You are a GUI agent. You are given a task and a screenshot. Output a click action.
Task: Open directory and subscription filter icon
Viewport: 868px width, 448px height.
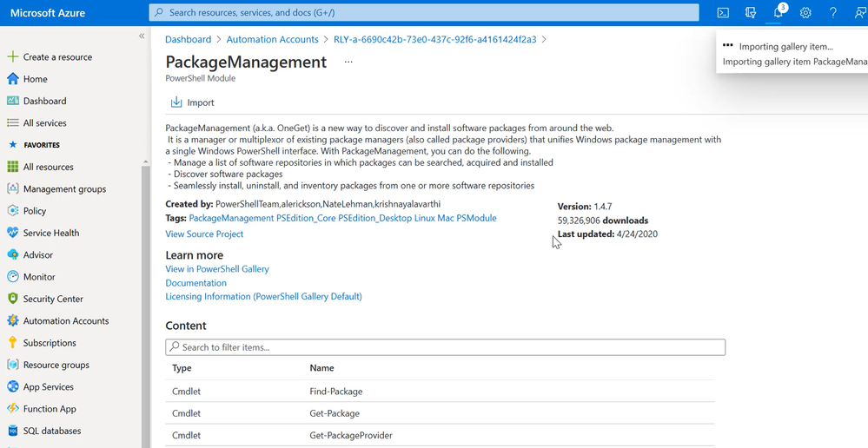[751, 13]
